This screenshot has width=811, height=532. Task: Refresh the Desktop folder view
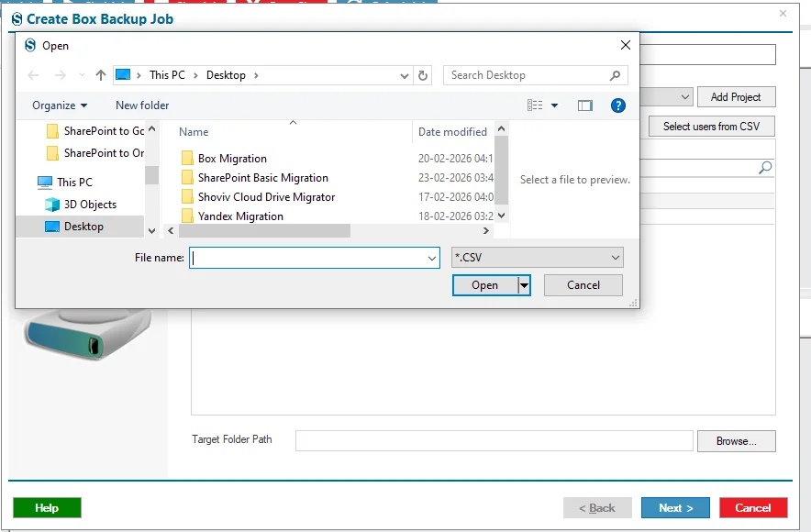pyautogui.click(x=423, y=76)
